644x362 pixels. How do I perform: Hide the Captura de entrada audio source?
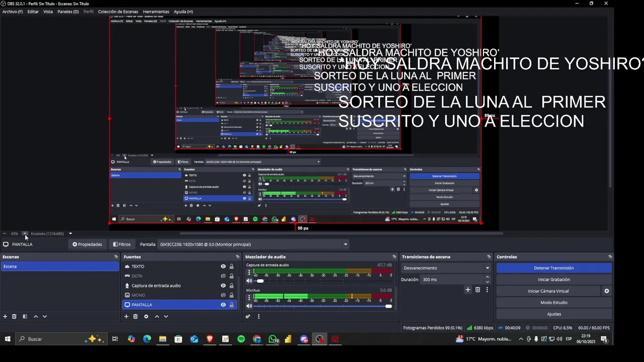(x=223, y=286)
